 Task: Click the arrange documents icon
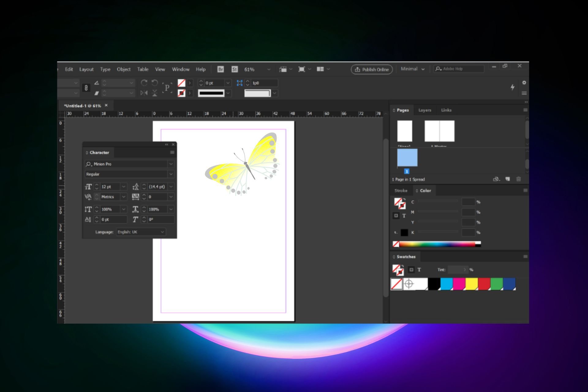[320, 69]
